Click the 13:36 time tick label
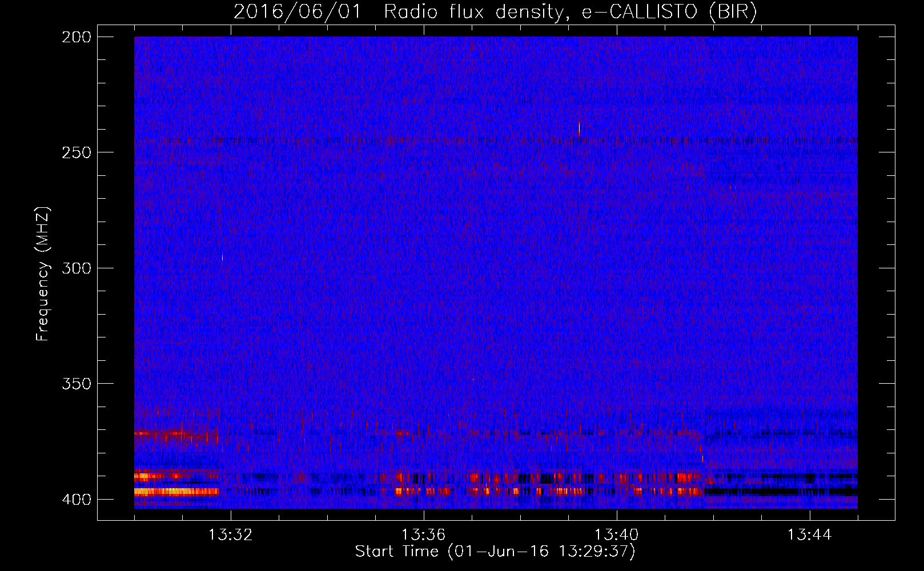This screenshot has height=571, width=924. [423, 535]
